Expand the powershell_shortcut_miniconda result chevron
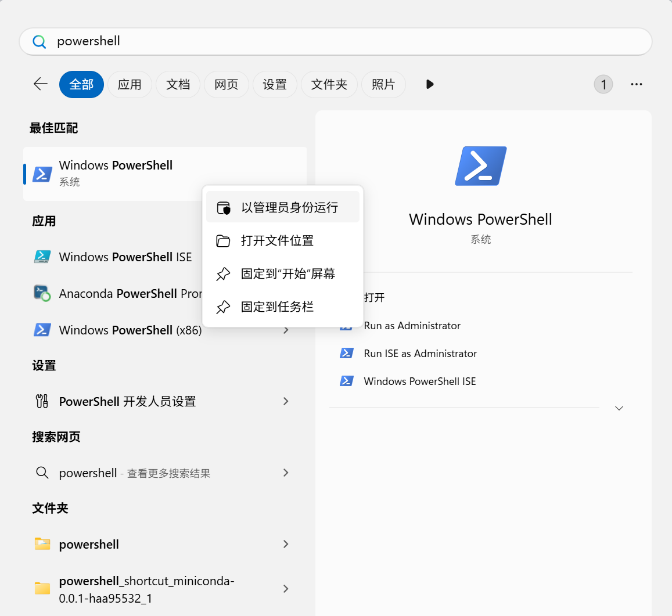This screenshot has height=616, width=672. [x=286, y=589]
